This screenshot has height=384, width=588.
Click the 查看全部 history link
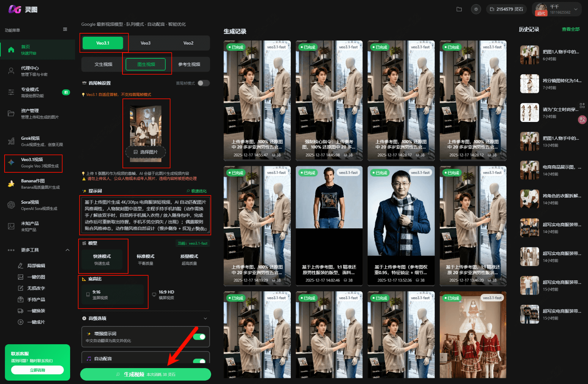[570, 29]
